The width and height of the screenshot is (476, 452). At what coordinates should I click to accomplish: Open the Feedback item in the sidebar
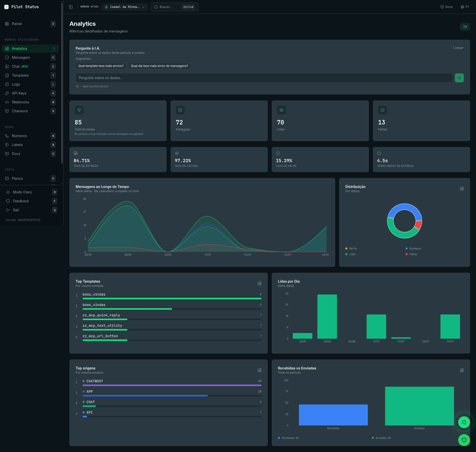[31, 201]
